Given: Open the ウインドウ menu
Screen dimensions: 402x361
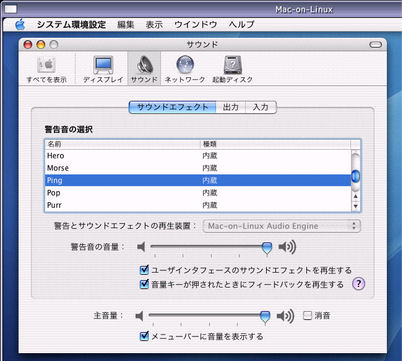Looking at the screenshot, I should (x=196, y=25).
